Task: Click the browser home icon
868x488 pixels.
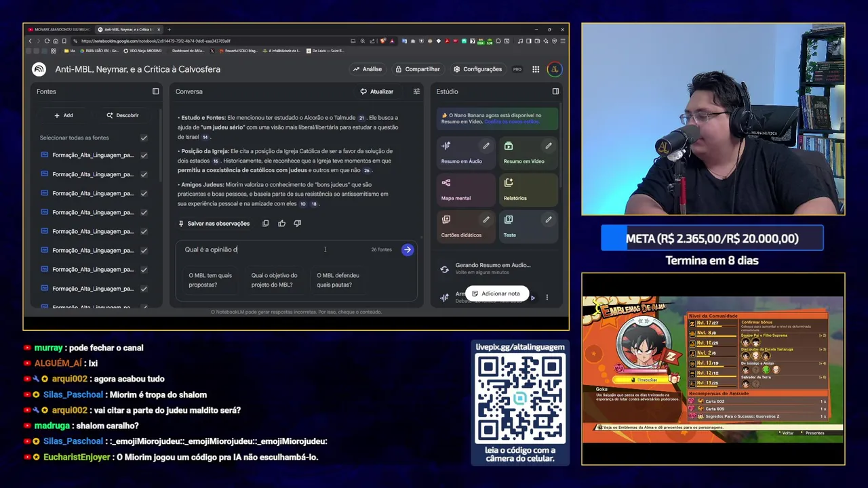Action: pos(56,41)
